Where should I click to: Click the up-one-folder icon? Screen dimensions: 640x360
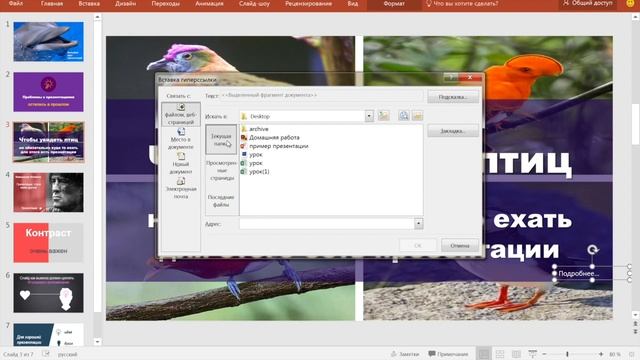(383, 116)
